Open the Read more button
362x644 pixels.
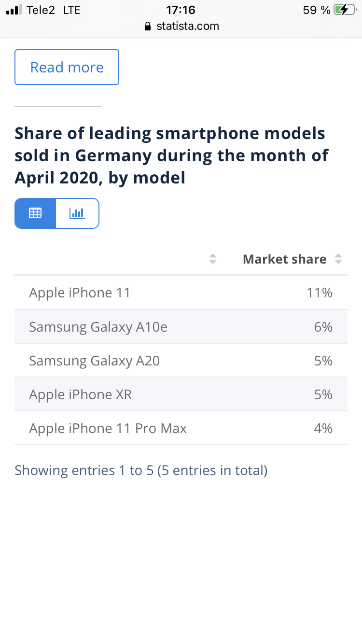pos(67,67)
